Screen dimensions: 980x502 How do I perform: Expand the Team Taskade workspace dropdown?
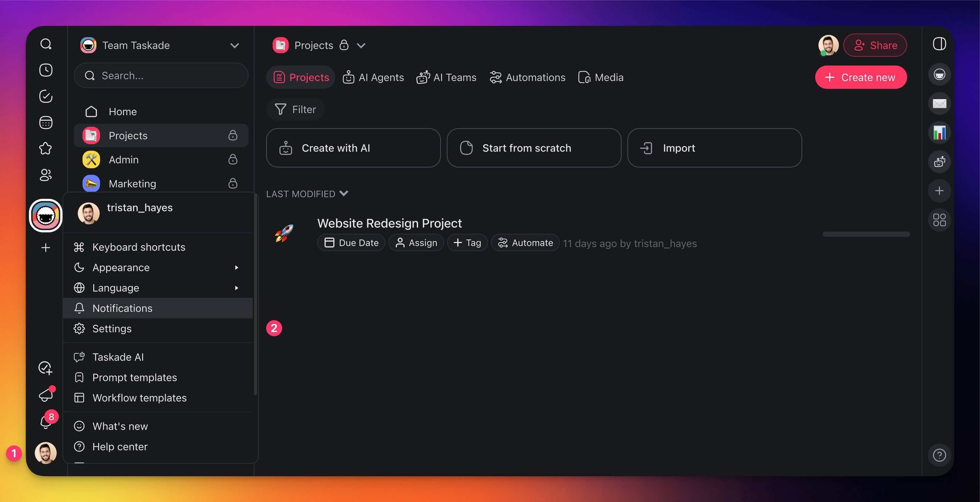coord(234,46)
